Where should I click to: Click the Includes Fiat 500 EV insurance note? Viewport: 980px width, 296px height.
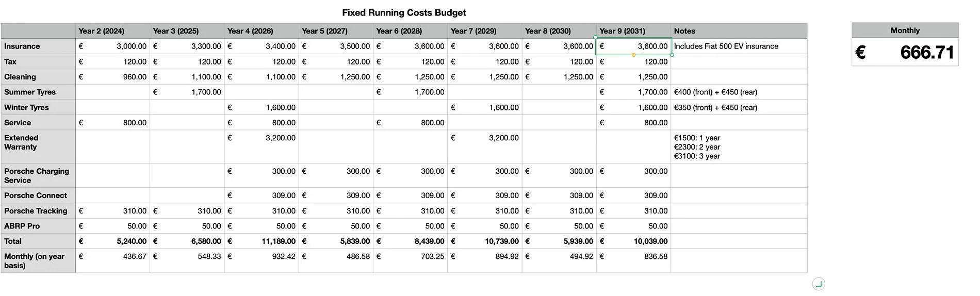pyautogui.click(x=726, y=46)
